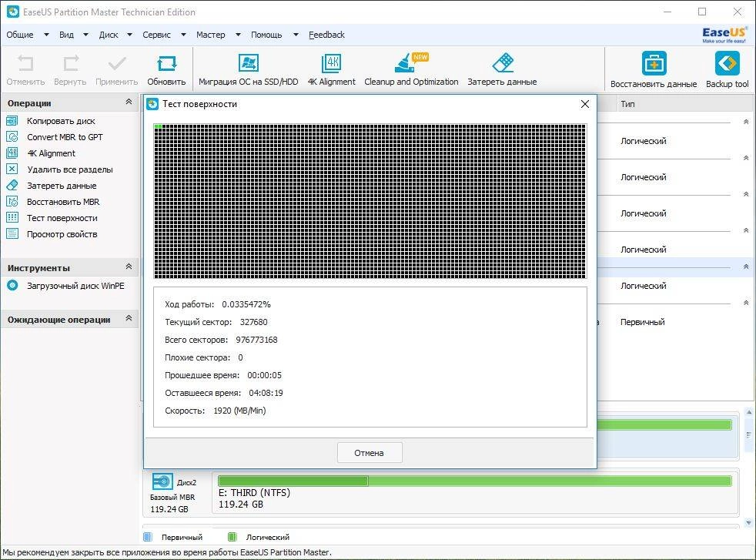This screenshot has width=756, height=560.
Task: Click the Прошедшее время value 00:00:05
Action: (x=264, y=375)
